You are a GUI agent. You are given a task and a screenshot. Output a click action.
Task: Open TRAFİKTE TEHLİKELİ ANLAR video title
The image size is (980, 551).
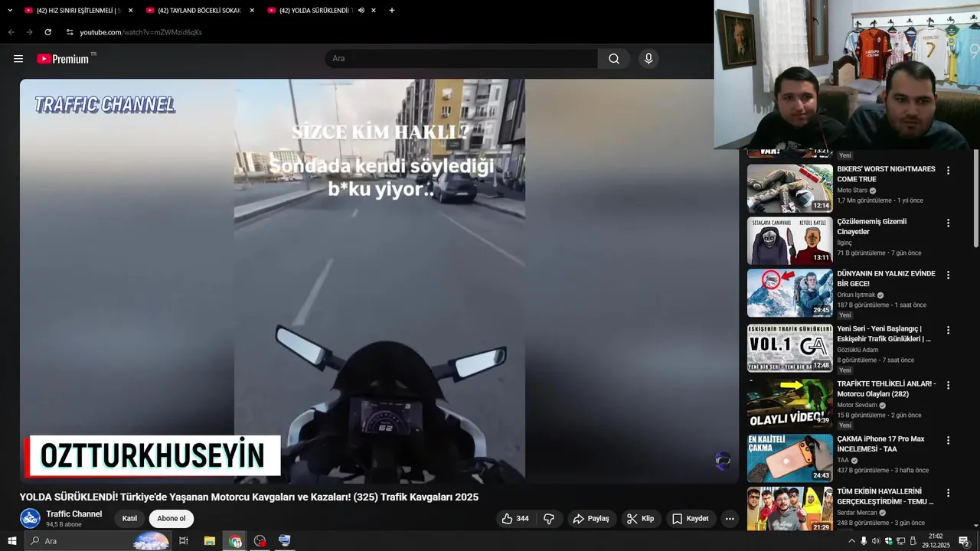887,389
